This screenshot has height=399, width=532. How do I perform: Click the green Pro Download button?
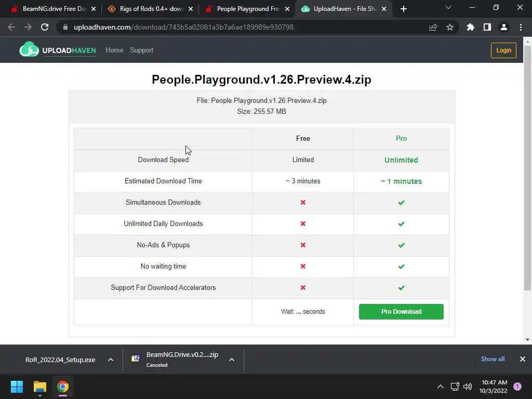401,312
